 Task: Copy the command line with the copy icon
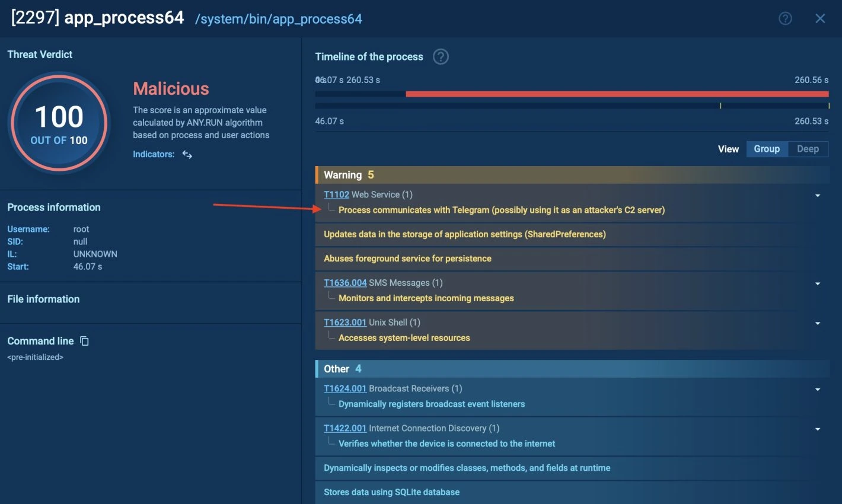(84, 341)
